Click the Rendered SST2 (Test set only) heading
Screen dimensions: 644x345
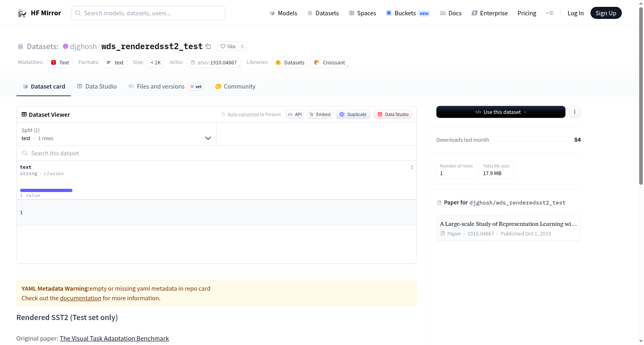tap(67, 318)
